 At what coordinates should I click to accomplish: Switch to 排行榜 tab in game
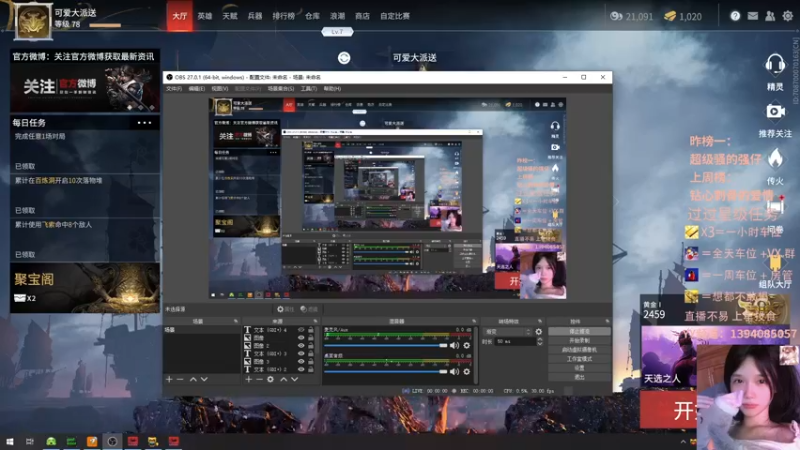click(284, 16)
